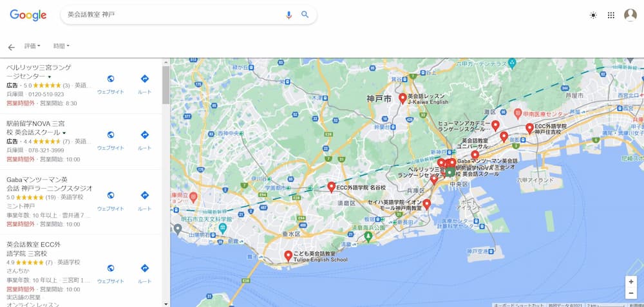Open website for ベルリッツ三宮ランゲージセンター
The image size is (644, 307).
pyautogui.click(x=111, y=84)
